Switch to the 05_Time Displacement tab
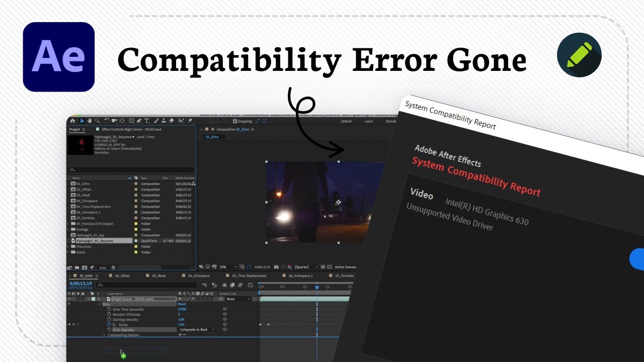Image resolution: width=644 pixels, height=362 pixels. tap(249, 276)
